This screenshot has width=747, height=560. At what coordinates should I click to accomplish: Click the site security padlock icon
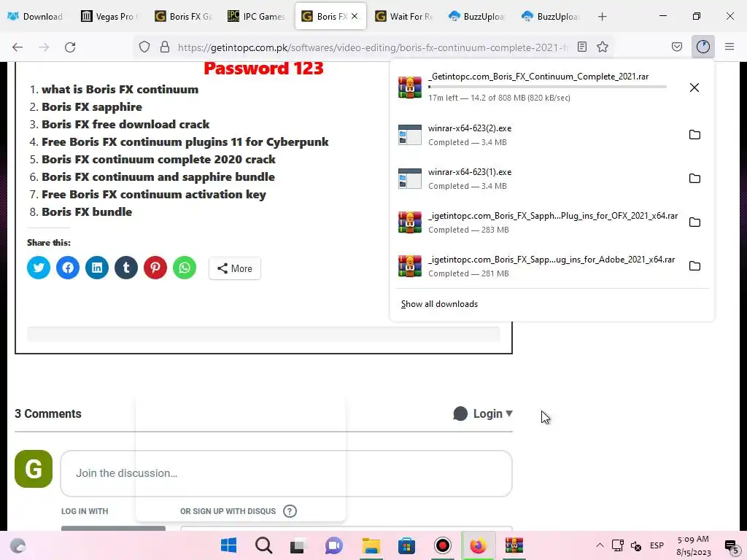[165, 47]
